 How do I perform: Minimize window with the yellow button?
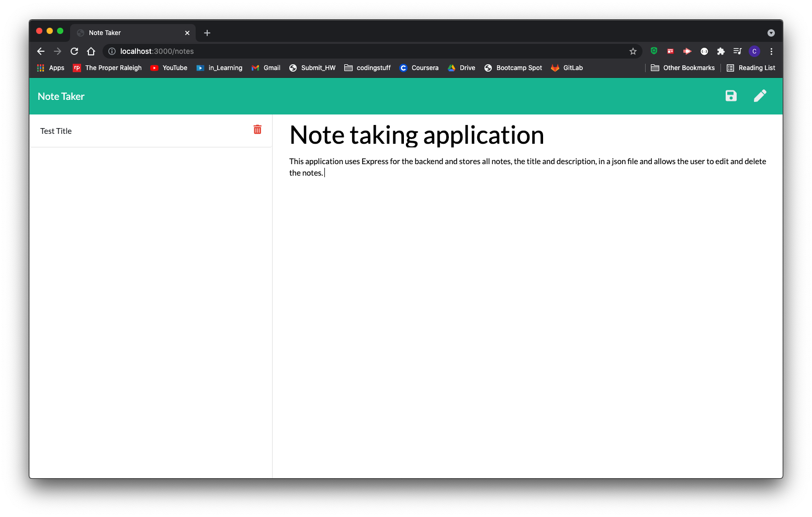(50, 31)
